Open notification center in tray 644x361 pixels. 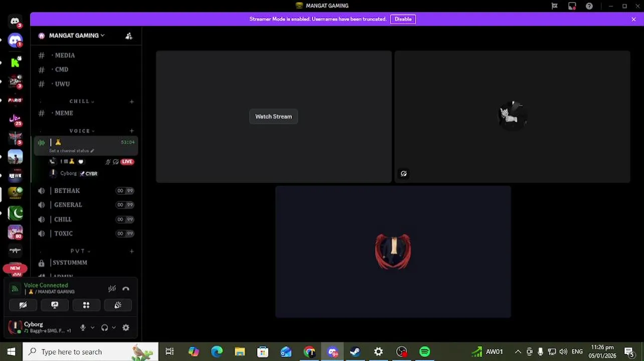(x=629, y=351)
